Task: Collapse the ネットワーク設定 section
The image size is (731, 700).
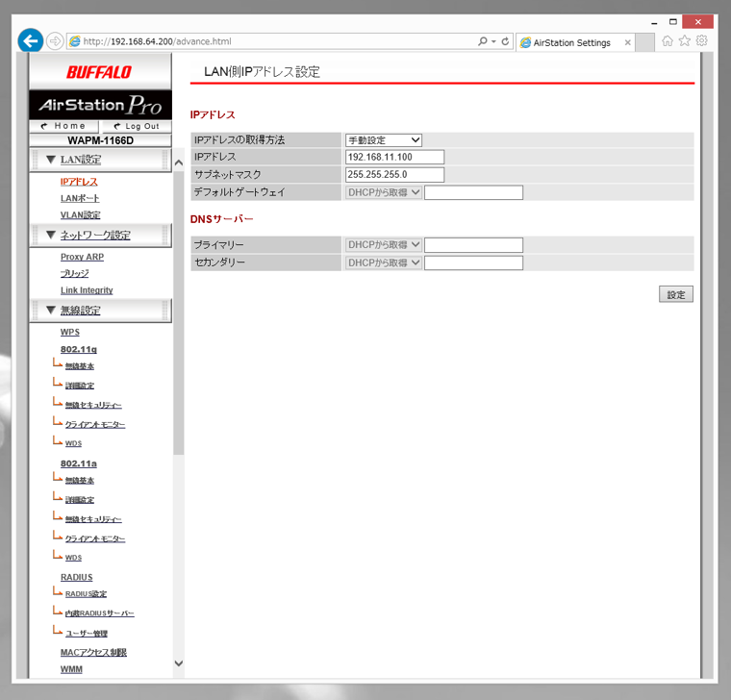Action: pos(100,235)
